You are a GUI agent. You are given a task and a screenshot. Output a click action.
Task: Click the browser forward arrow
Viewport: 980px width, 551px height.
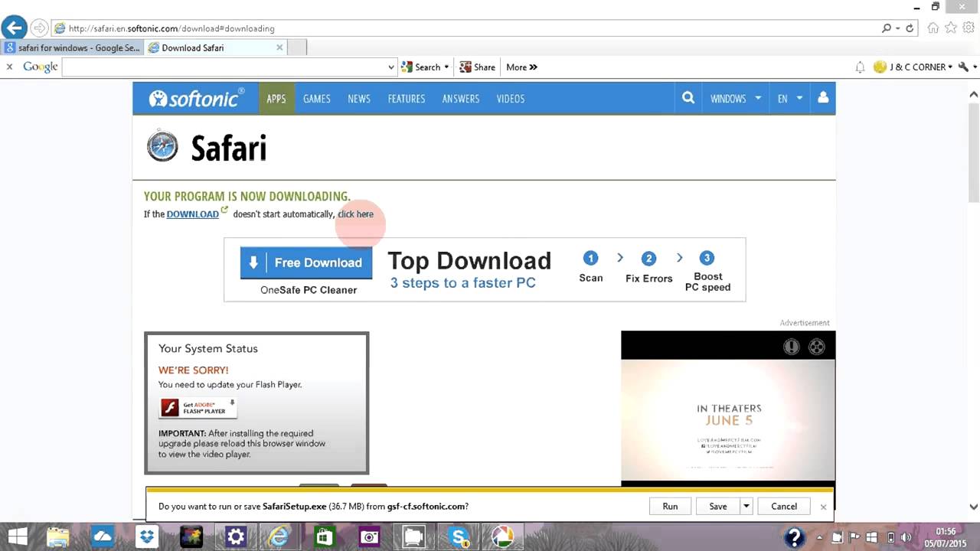pyautogui.click(x=39, y=28)
